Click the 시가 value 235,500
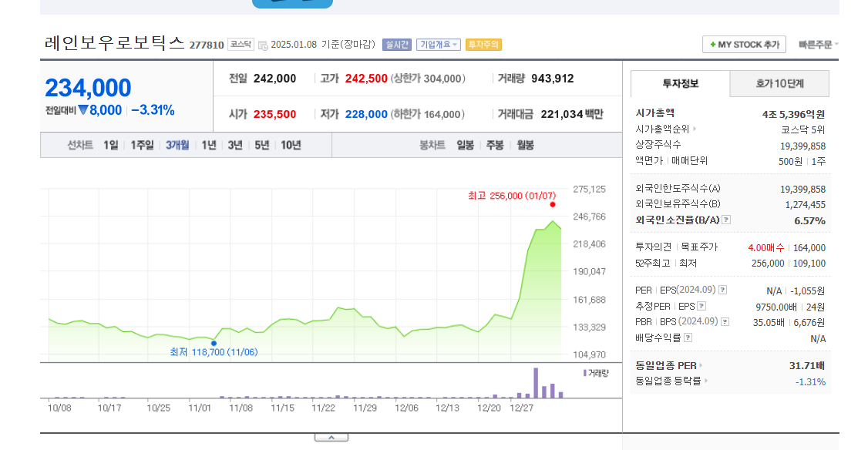 click(274, 114)
